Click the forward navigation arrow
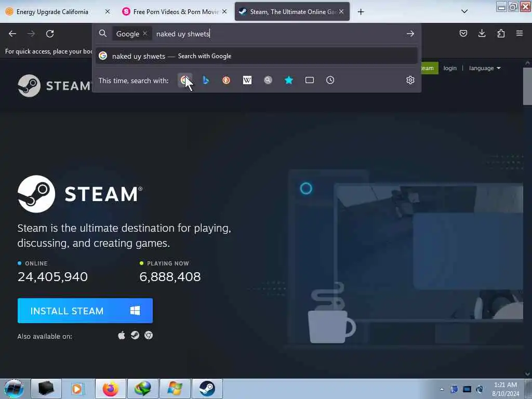 tap(31, 34)
